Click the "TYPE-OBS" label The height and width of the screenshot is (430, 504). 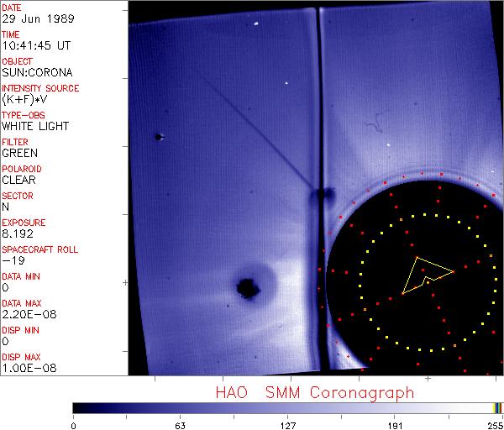coord(24,115)
